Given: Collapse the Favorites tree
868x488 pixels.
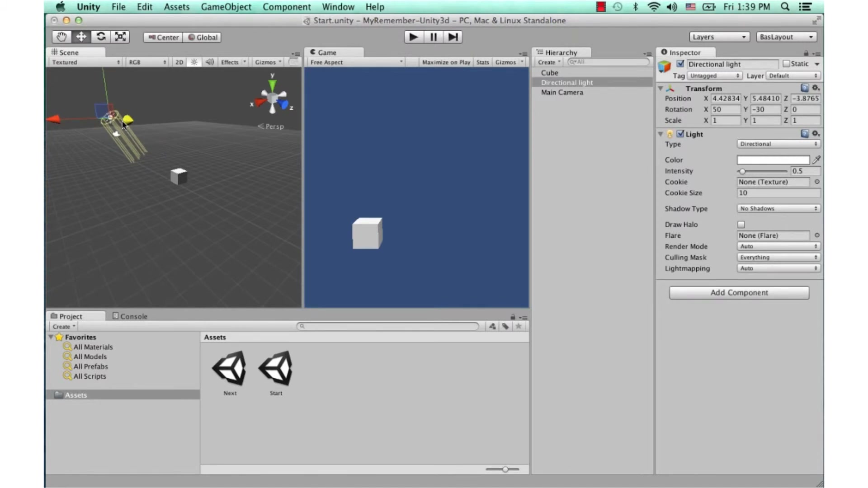Looking at the screenshot, I should [51, 337].
